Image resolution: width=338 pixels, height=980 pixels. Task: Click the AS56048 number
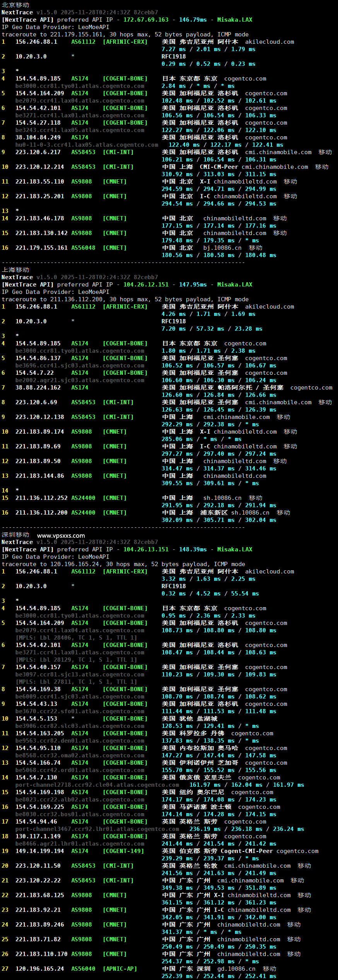coord(83,248)
